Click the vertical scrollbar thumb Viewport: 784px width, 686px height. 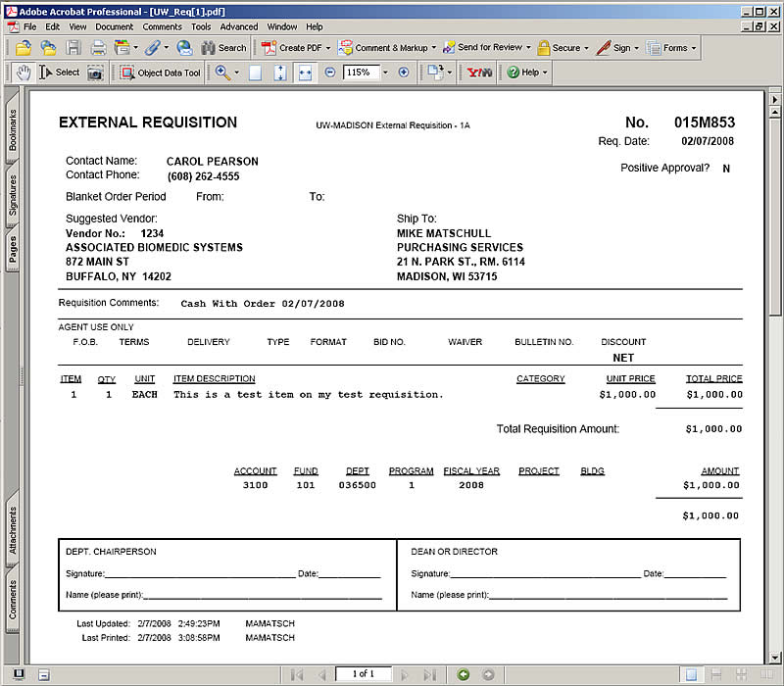click(x=775, y=217)
